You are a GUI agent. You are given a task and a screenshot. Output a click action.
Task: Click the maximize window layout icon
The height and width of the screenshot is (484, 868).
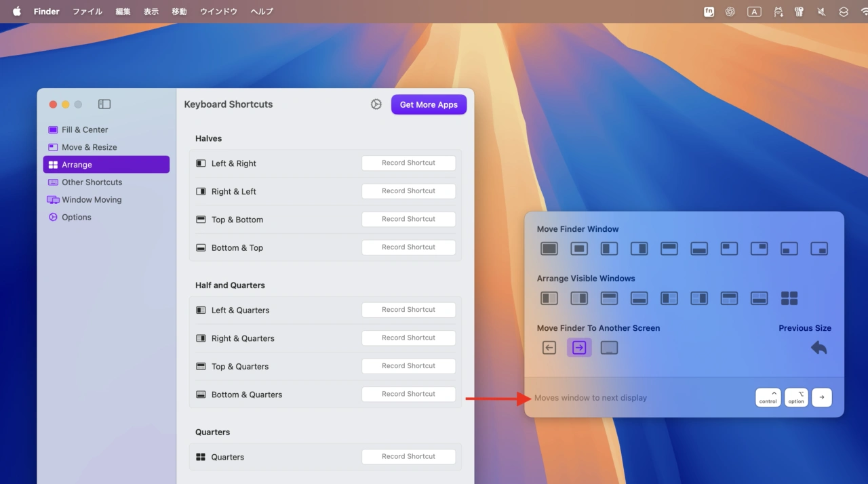click(x=549, y=249)
